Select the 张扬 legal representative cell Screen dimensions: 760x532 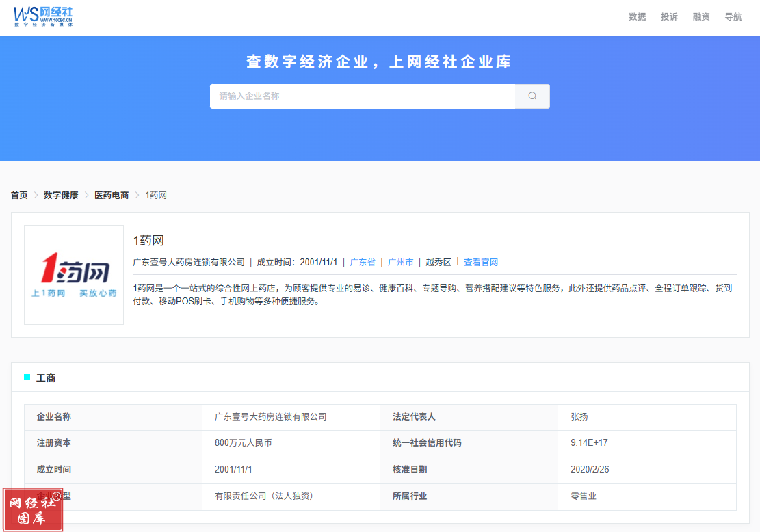coord(647,417)
